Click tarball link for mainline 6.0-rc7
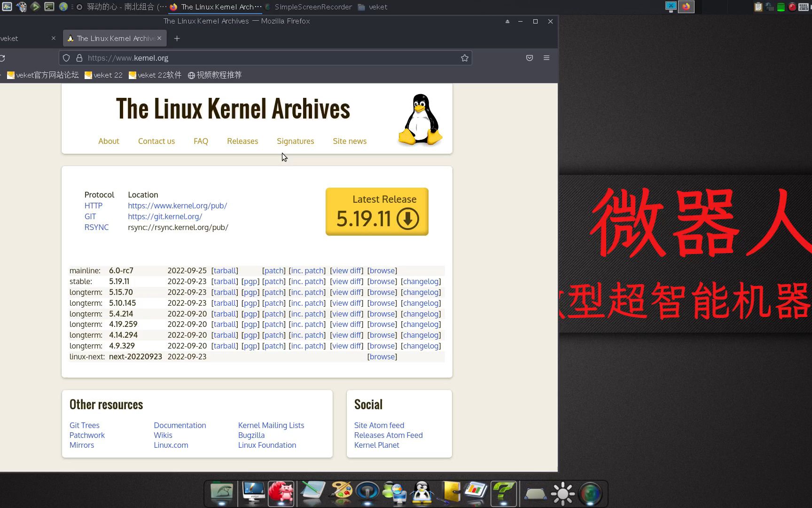This screenshot has width=812, height=508. click(225, 270)
